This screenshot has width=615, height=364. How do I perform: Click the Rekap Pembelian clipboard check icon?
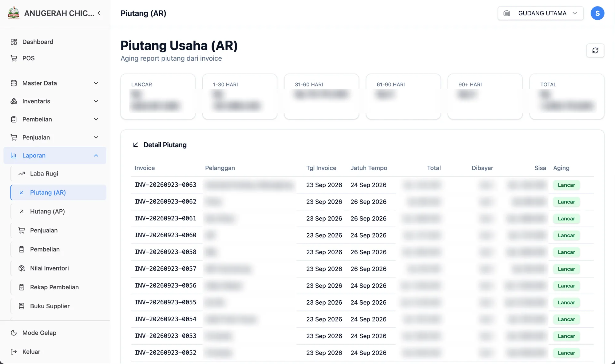pyautogui.click(x=22, y=287)
